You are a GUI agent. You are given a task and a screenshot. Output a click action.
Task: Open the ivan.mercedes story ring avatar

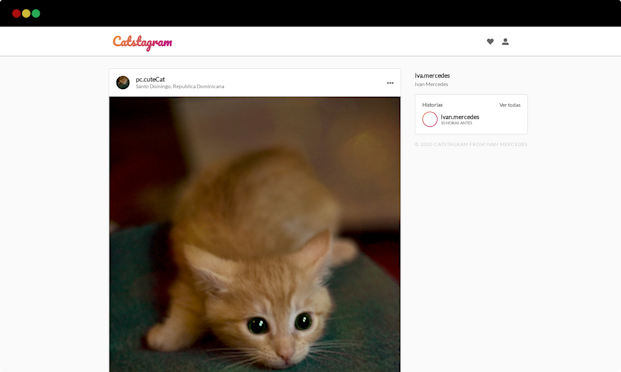click(430, 119)
